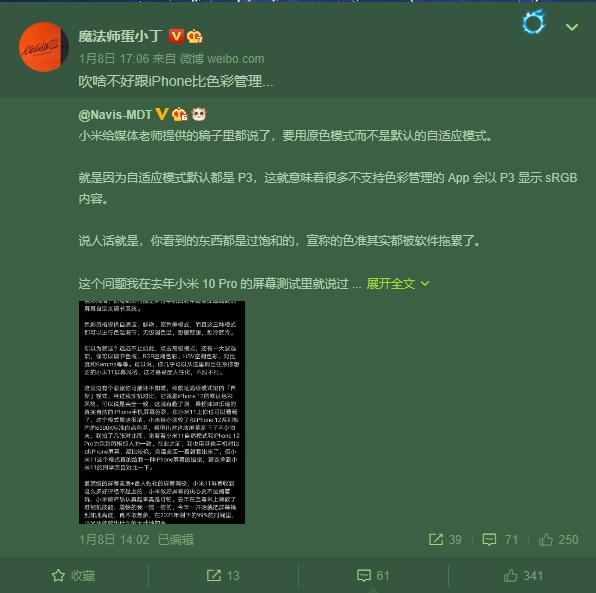The image size is (596, 593).
Task: Repost this weibo using the 13 button
Action: tap(223, 576)
